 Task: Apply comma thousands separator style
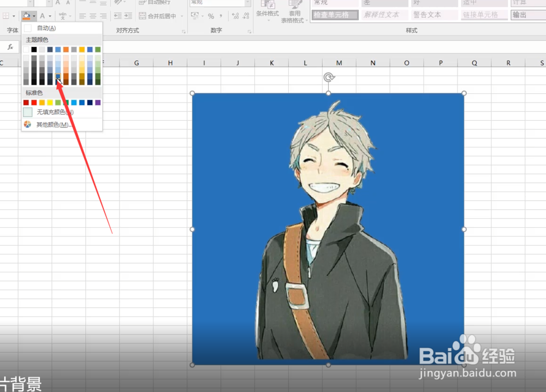pos(221,16)
